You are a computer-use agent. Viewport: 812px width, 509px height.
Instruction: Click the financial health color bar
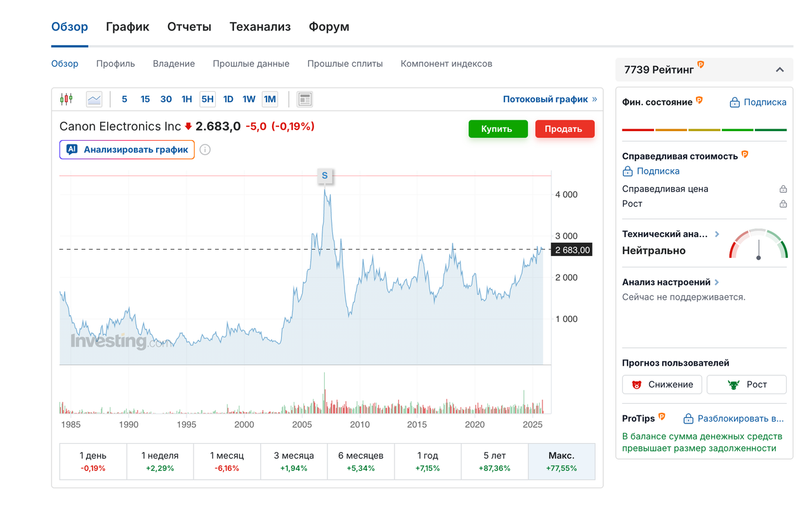704,130
